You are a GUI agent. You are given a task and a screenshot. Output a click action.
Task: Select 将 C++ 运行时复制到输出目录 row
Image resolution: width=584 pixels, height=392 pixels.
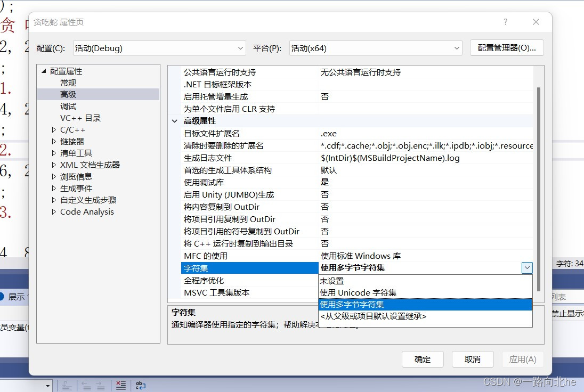(357, 244)
